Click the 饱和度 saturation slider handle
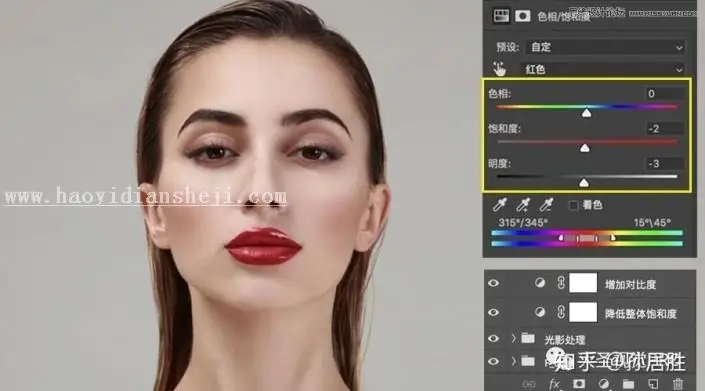 coord(585,148)
